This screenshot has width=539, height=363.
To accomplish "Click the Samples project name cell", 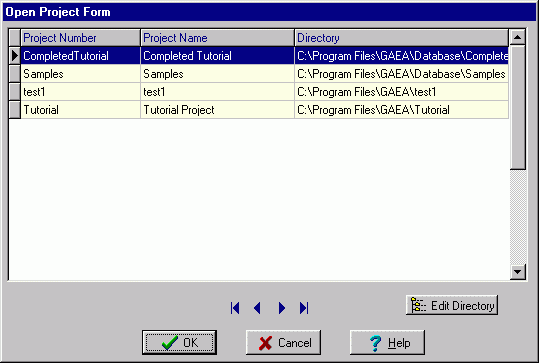I will pyautogui.click(x=218, y=74).
